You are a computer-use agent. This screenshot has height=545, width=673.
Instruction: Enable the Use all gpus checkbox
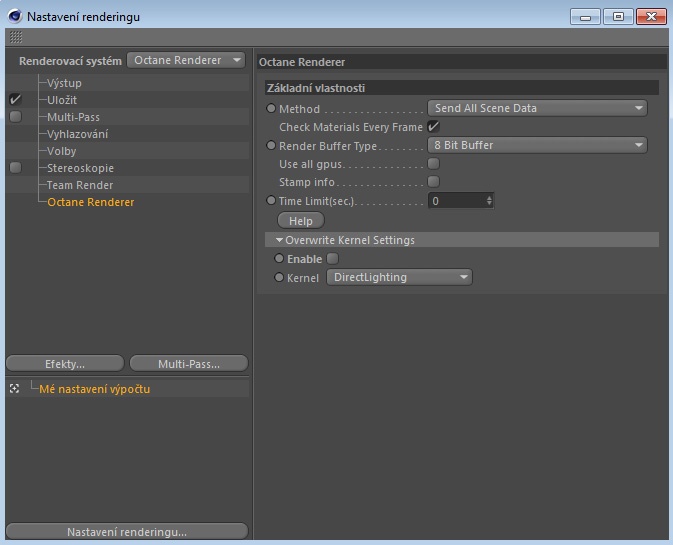coord(434,164)
